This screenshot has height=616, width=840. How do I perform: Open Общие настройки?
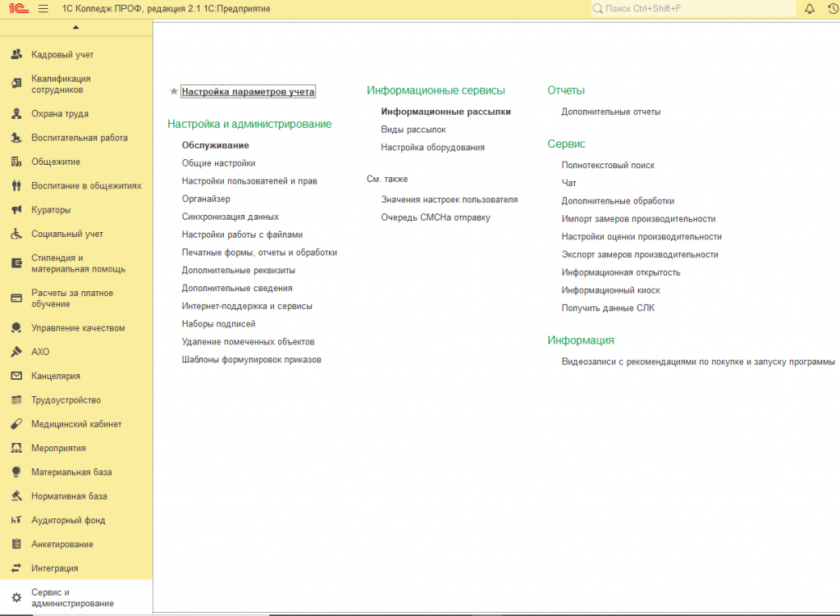click(218, 163)
